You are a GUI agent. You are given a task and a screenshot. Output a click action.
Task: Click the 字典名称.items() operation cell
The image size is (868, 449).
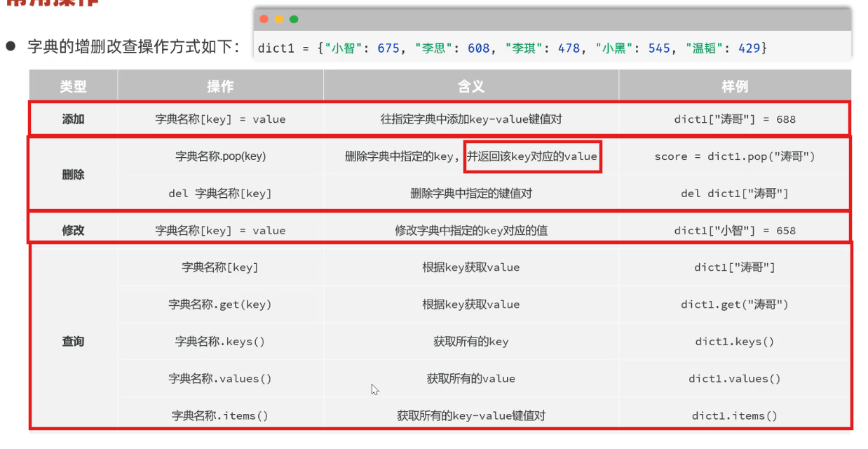(x=220, y=416)
